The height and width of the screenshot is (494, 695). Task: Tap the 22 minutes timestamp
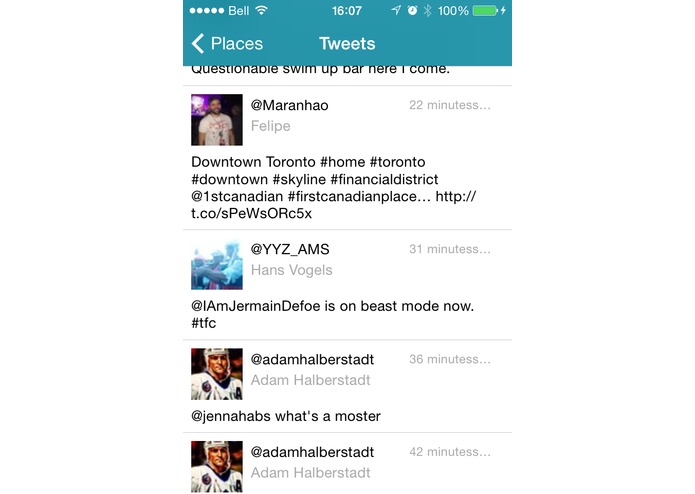450,105
